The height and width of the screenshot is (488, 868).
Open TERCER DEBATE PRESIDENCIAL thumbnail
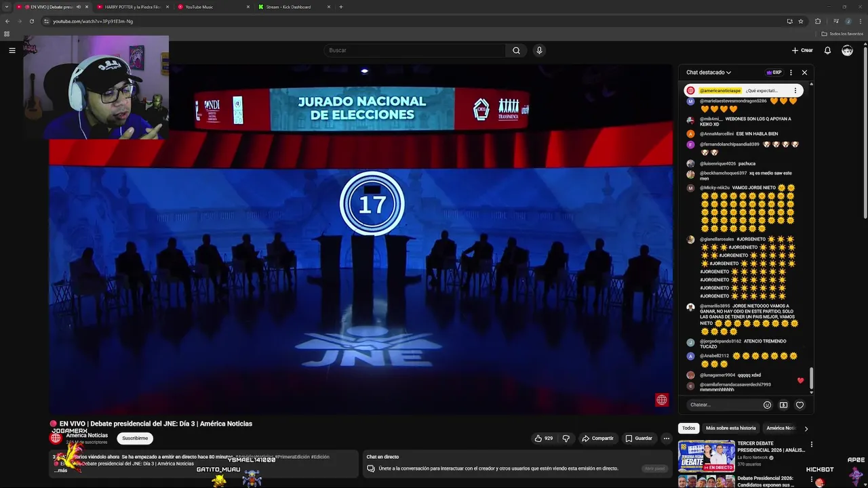(707, 456)
